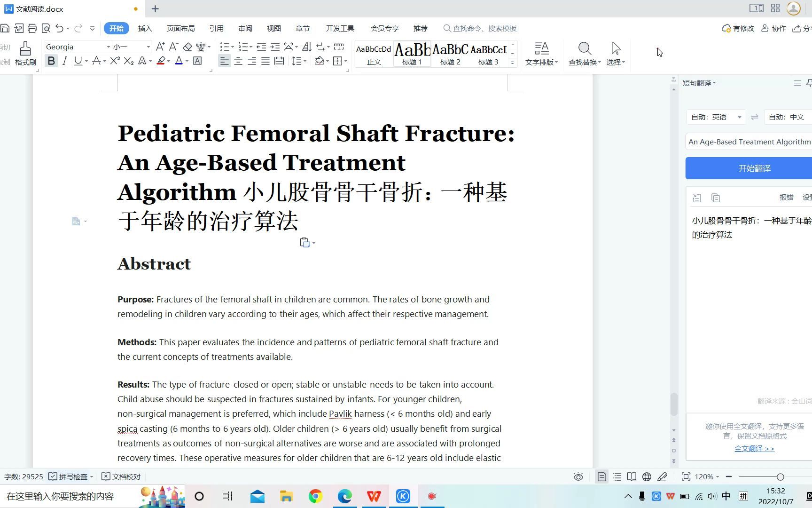Increase paragraph indent

(x=275, y=47)
